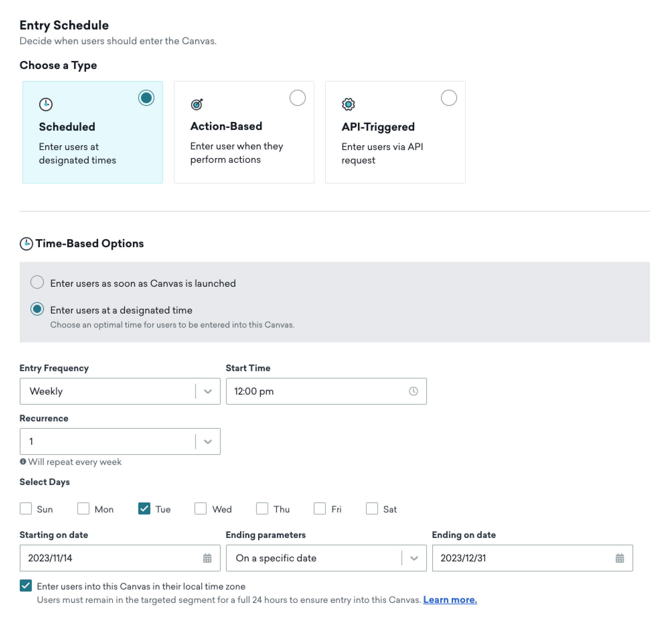Screen dimensions: 672x619
Task: Click the info icon by repeat note
Action: 23,462
